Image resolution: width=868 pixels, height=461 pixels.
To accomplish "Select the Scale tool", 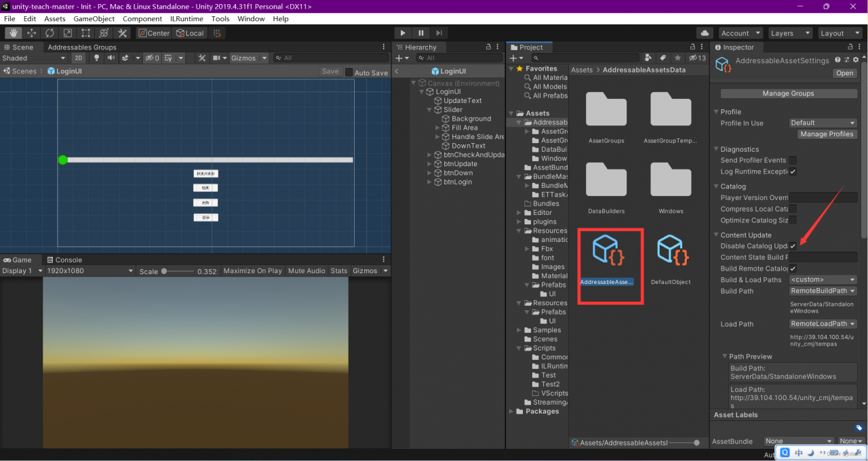I will [68, 33].
